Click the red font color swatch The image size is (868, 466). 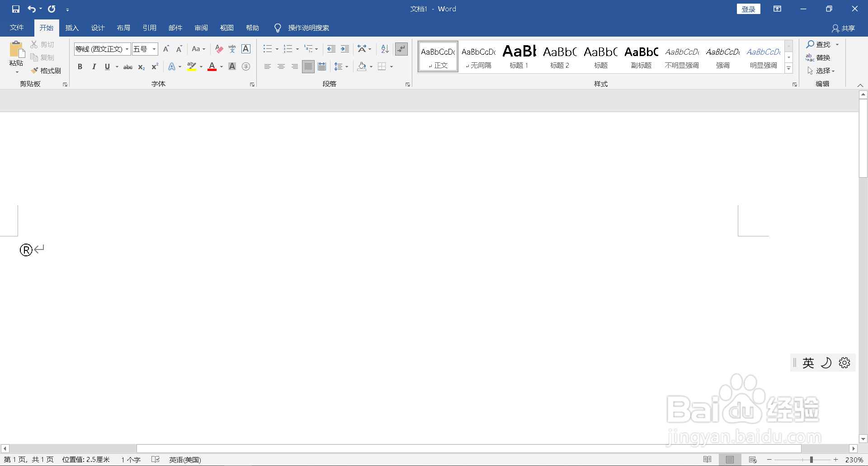[x=212, y=67]
